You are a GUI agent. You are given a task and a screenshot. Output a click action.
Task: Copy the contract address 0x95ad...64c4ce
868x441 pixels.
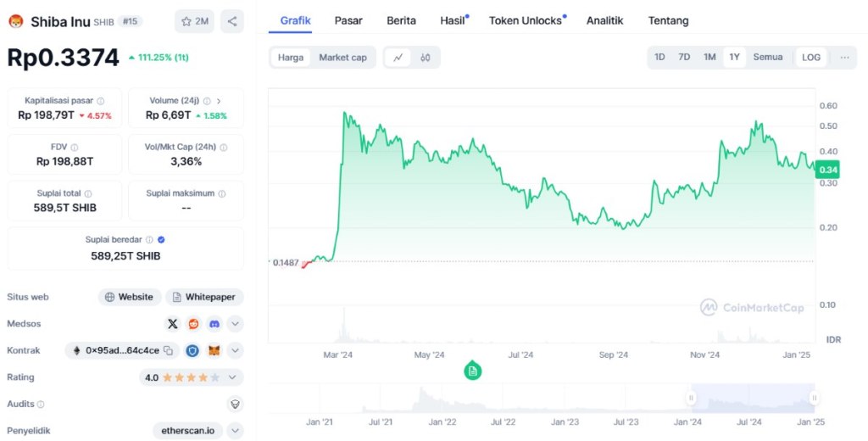point(169,350)
